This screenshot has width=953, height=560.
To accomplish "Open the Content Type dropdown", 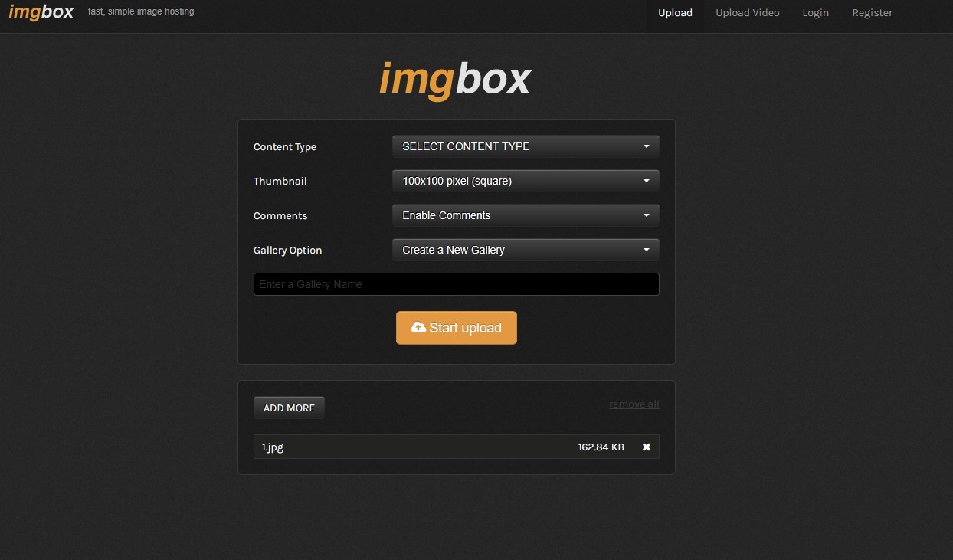I will click(x=525, y=146).
